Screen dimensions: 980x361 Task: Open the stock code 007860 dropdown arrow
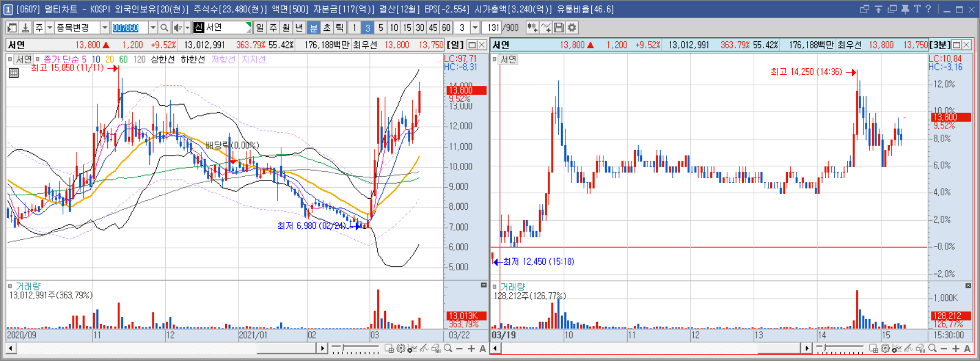tap(153, 28)
